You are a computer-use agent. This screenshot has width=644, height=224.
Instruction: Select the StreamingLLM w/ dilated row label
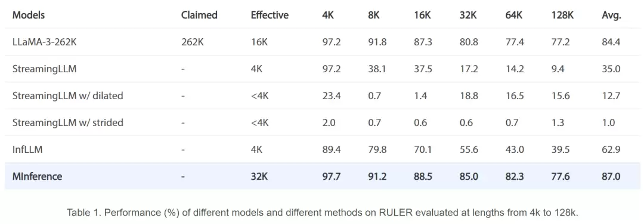(68, 96)
